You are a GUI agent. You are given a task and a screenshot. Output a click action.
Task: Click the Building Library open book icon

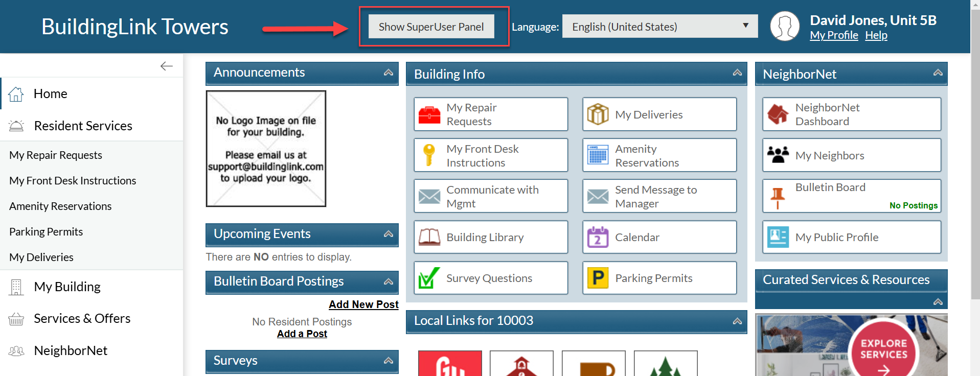pyautogui.click(x=429, y=237)
